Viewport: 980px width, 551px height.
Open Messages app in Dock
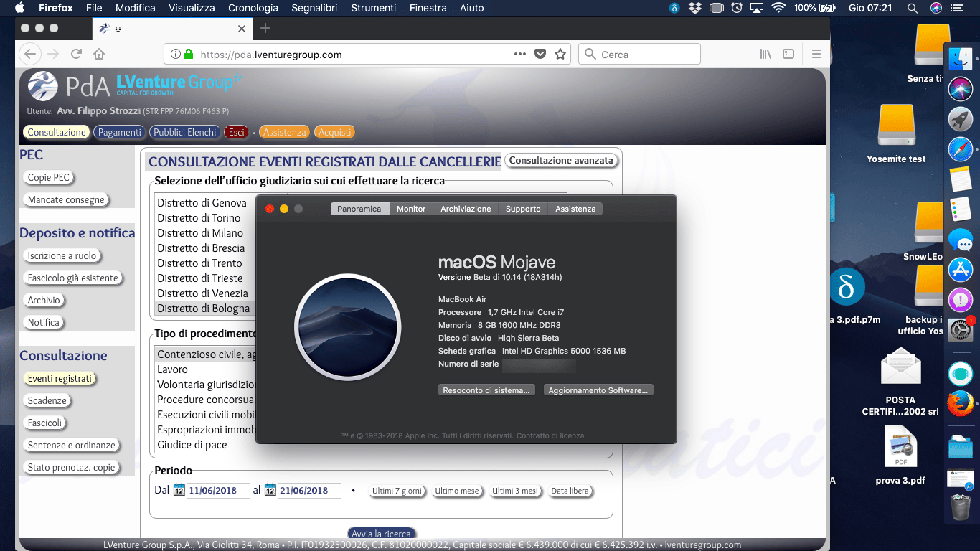(x=960, y=240)
